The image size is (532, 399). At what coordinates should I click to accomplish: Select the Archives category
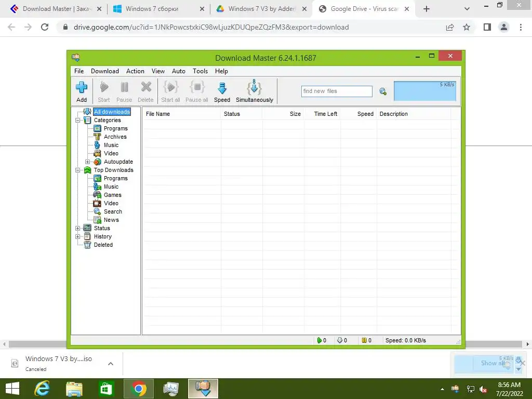115,137
